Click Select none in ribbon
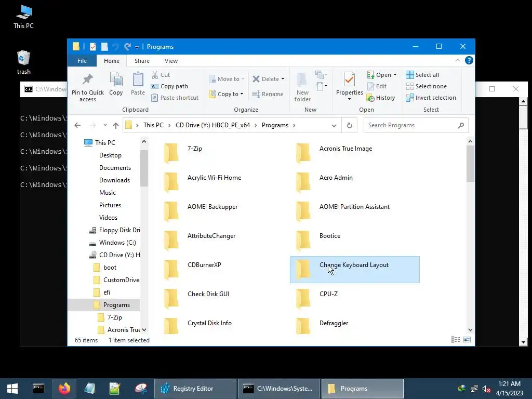532x399 pixels. coord(426,86)
